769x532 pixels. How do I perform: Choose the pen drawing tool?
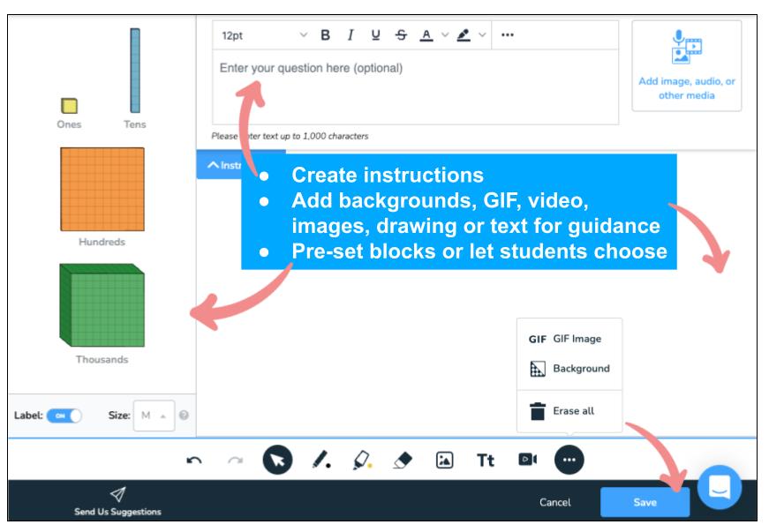pos(321,460)
